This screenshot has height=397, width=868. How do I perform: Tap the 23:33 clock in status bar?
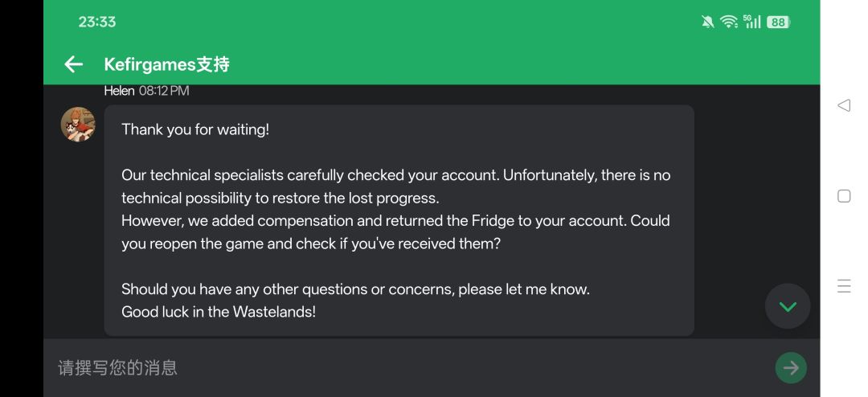(97, 23)
